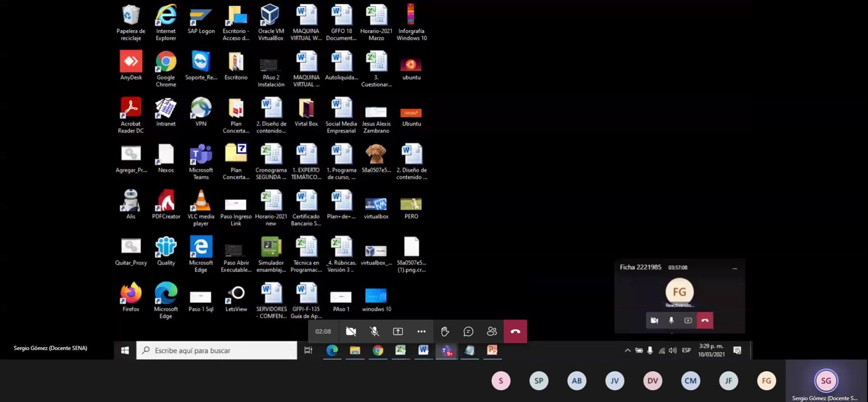Screen dimensions: 868x402
Task: Select the SP participant avatar
Action: click(x=539, y=381)
